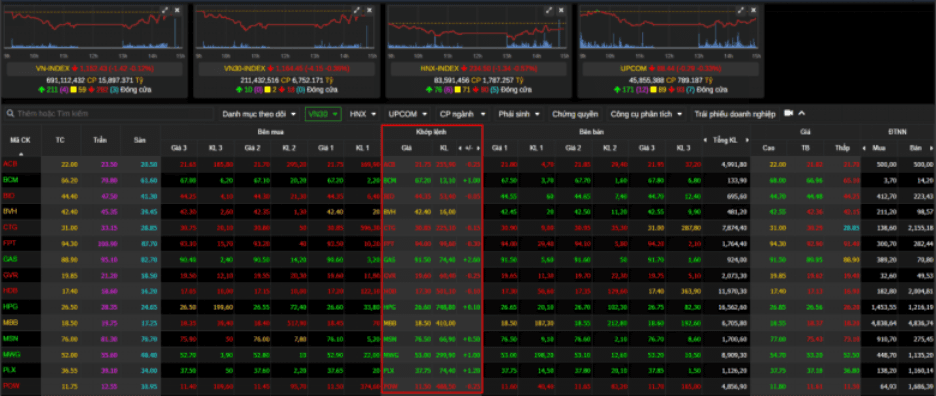The height and width of the screenshot is (396, 936).
Task: Select the FPT ticker in Mã CK column
Action: (10, 243)
